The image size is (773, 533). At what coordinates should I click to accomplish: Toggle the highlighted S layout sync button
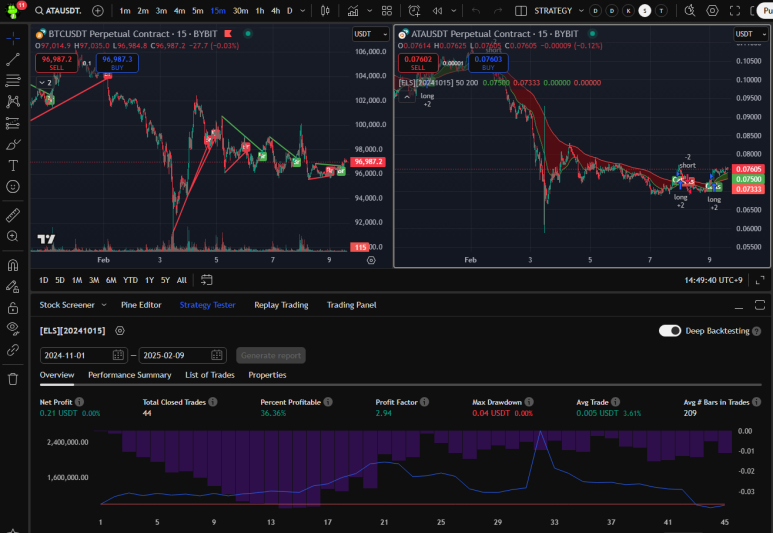tap(644, 10)
